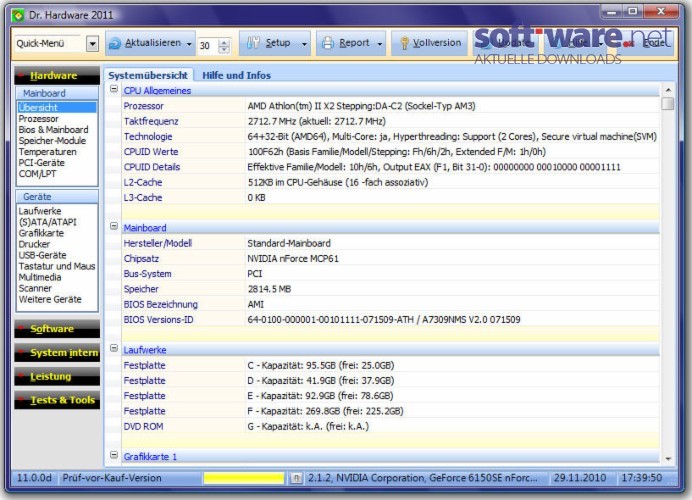Screen dimensions: 692x500
Task: Click the Speicher value 2814.5 MB
Action: tap(269, 289)
